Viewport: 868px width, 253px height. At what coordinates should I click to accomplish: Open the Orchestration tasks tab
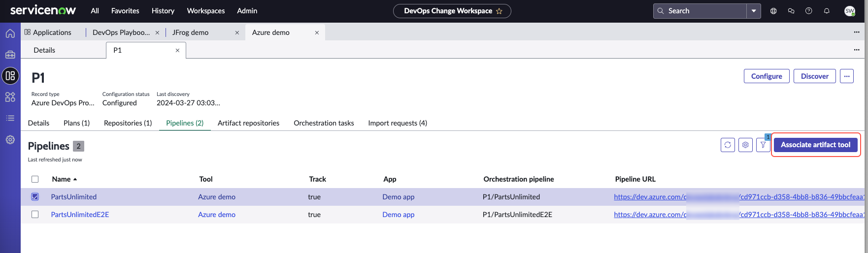324,123
